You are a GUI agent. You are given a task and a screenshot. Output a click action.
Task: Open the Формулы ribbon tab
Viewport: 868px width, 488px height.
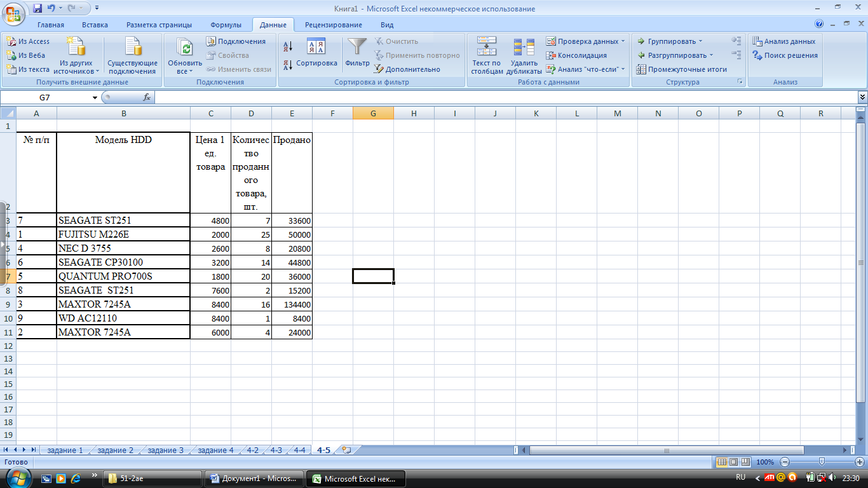[x=226, y=25]
